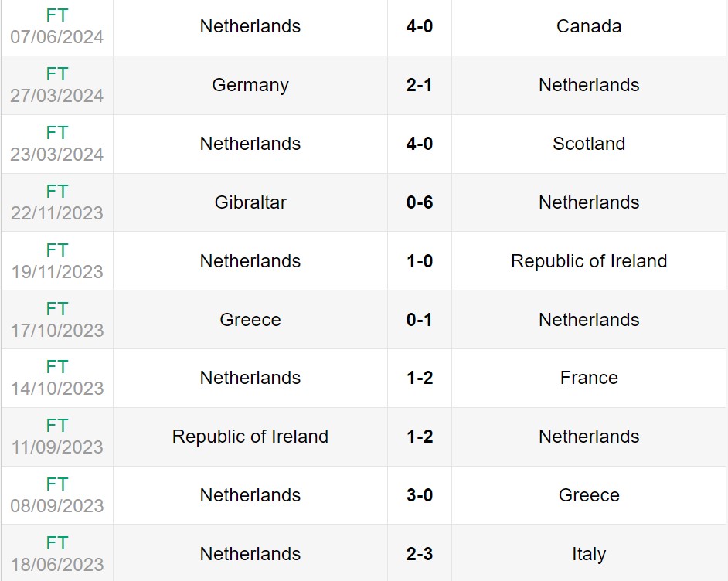
Task: Click the 2-3 score against Italy
Action: point(419,554)
